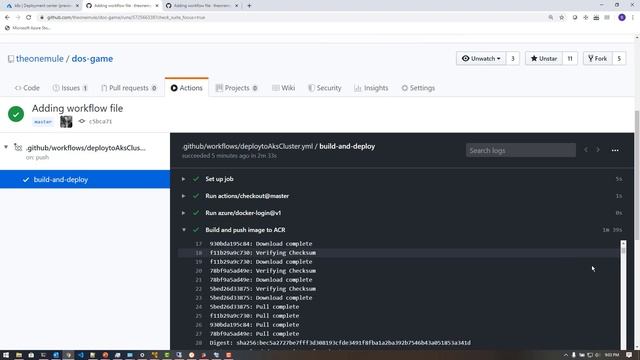
Task: Switch to the first Deployment center tab
Action: (x=42, y=6)
